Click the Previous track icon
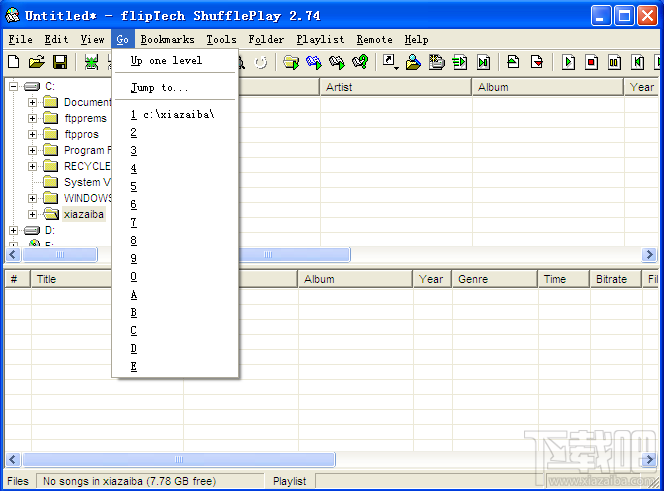 638,62
